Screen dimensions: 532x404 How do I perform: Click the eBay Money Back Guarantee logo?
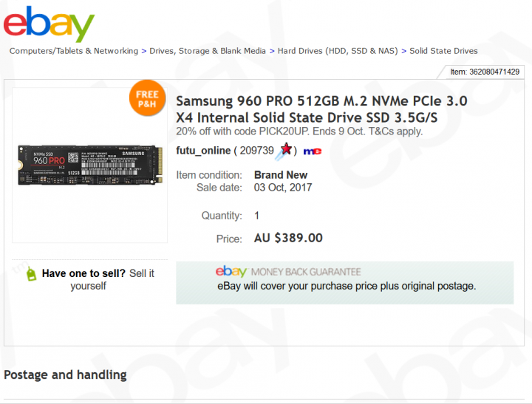(288, 272)
